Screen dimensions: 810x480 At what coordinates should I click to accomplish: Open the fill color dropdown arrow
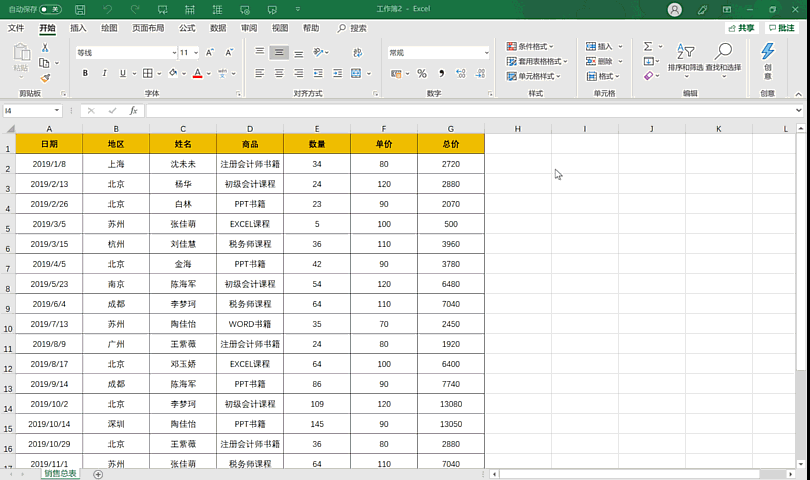point(184,74)
